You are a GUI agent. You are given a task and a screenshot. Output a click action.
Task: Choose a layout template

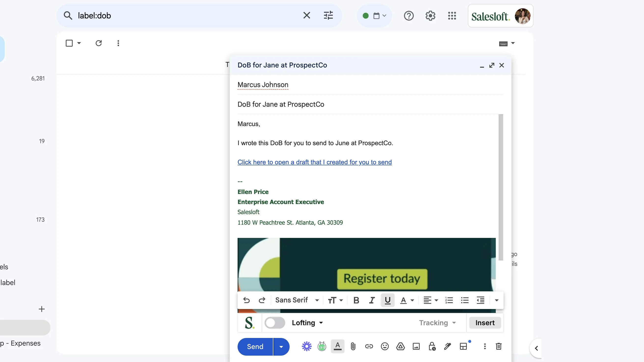[x=463, y=347]
